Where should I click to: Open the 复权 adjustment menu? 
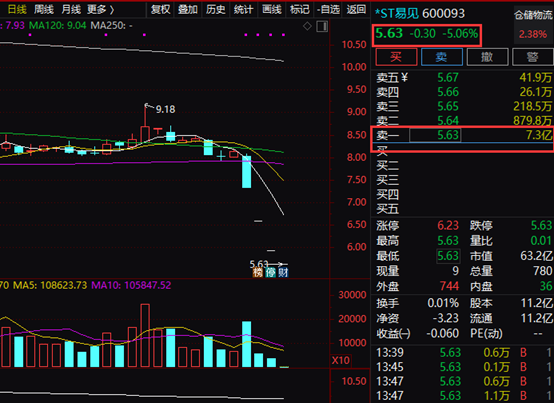(160, 10)
